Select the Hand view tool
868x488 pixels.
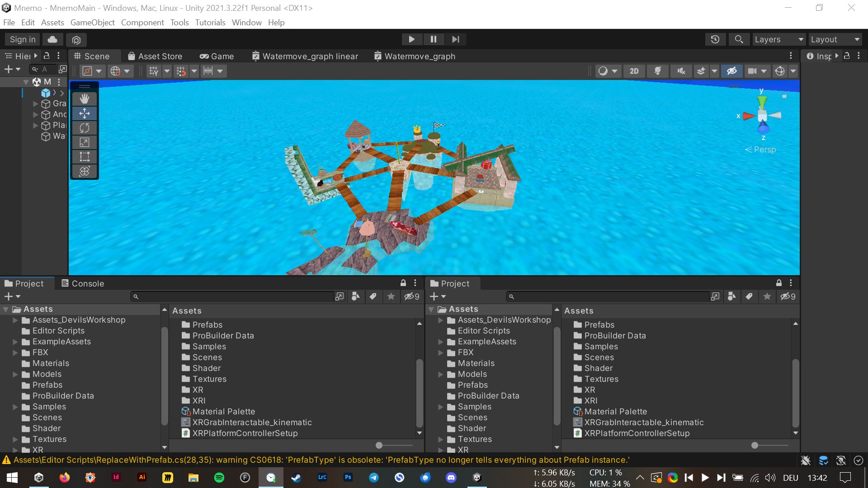pos(85,99)
